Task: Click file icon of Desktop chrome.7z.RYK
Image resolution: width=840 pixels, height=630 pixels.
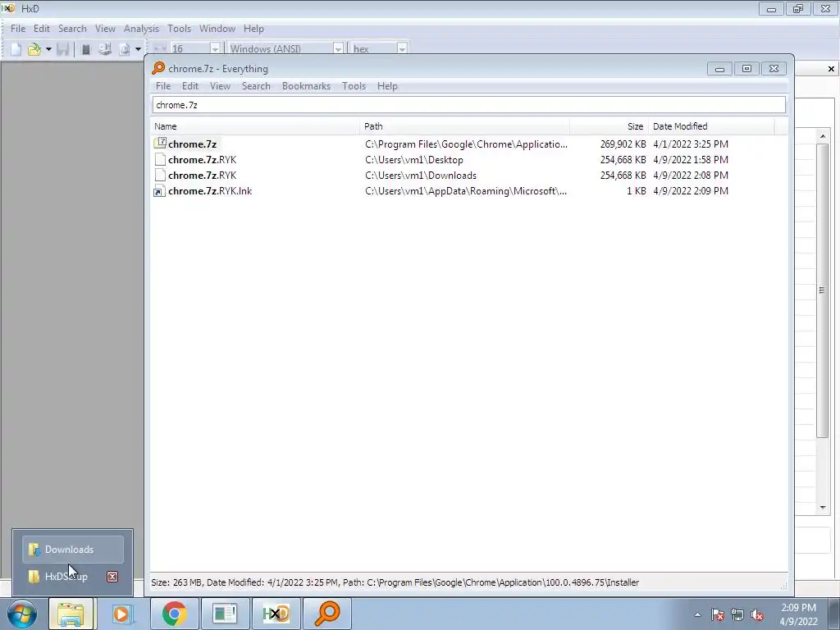Action: 160,160
